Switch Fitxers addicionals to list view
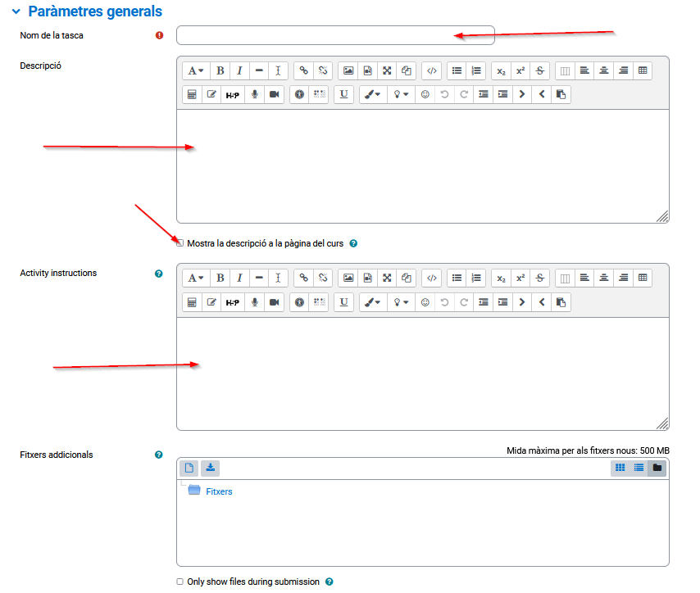 point(639,468)
